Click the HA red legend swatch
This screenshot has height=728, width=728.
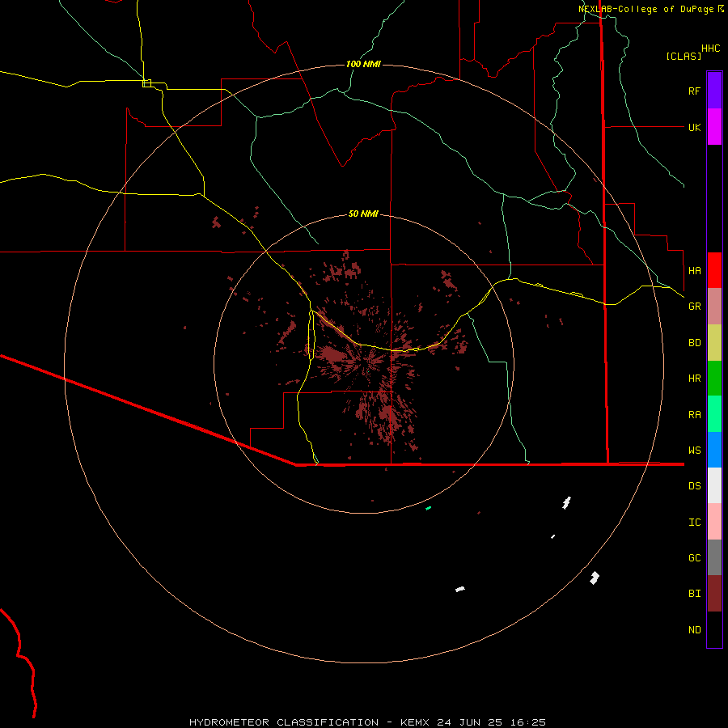tap(714, 270)
